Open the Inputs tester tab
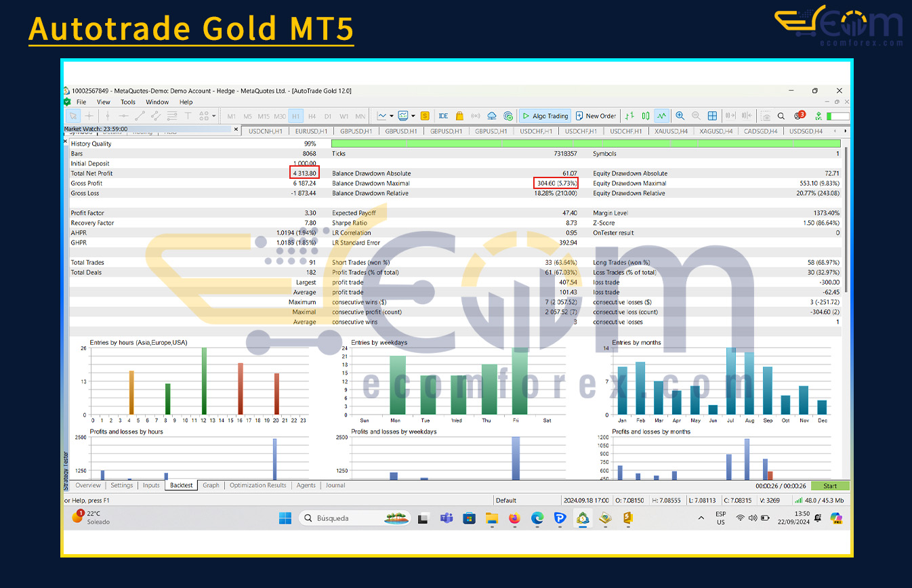 tap(151, 485)
